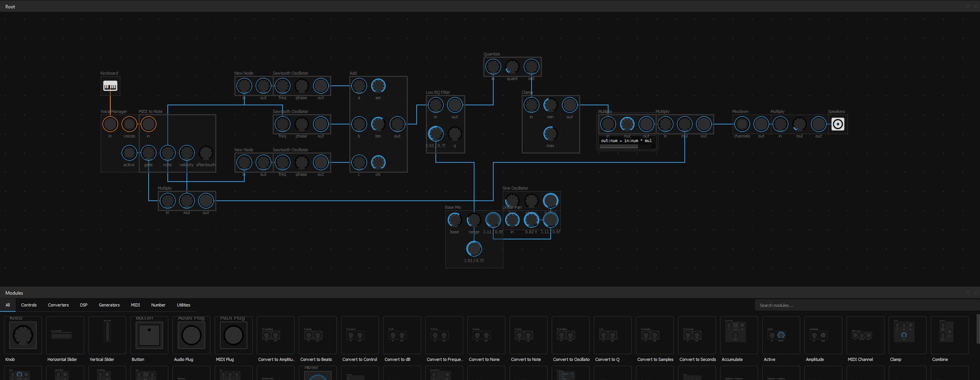
Task: Select the Active module in the palette
Action: (x=780, y=335)
